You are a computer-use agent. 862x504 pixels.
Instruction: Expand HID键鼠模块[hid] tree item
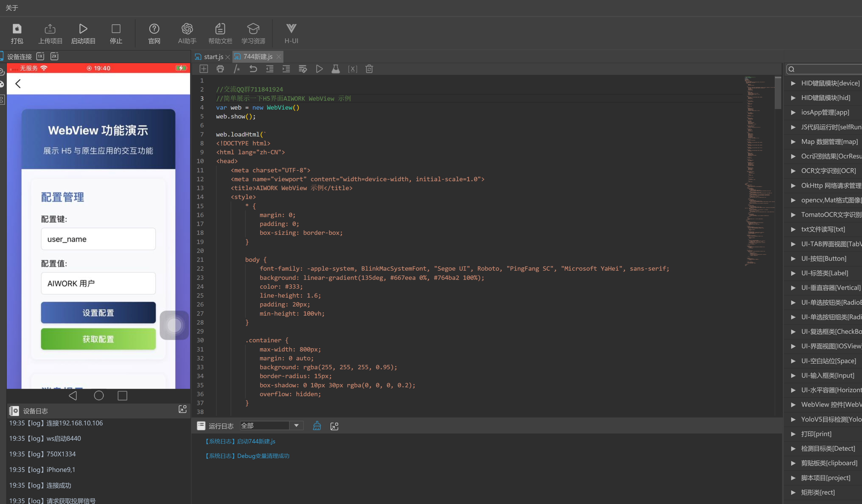(x=793, y=98)
